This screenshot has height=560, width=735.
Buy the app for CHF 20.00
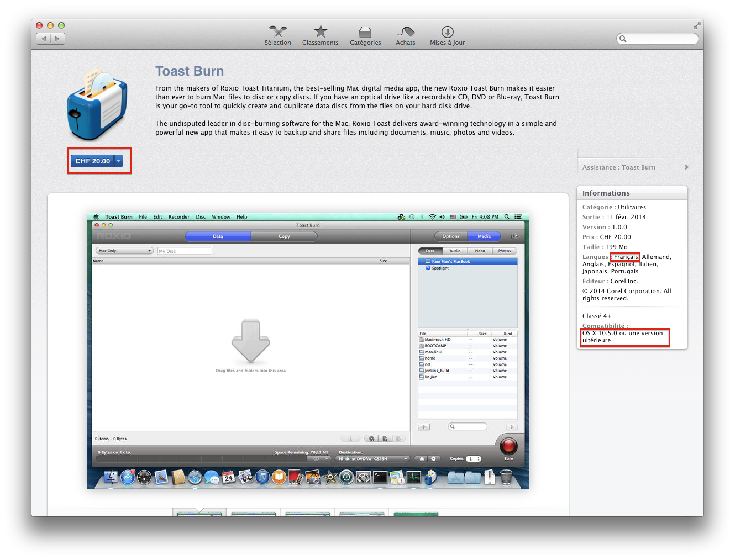point(92,161)
